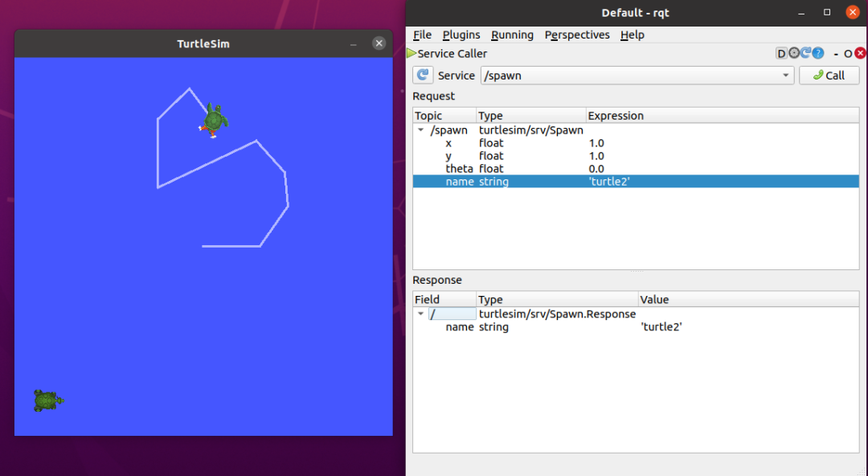This screenshot has height=476, width=868.
Task: Open the File menu
Action: pyautogui.click(x=423, y=35)
